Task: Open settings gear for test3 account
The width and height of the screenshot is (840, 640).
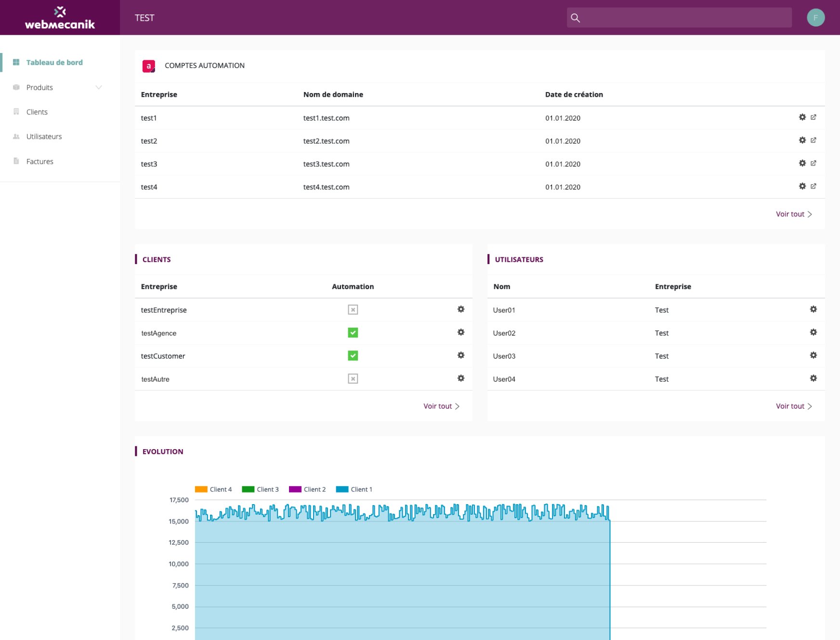Action: click(802, 163)
